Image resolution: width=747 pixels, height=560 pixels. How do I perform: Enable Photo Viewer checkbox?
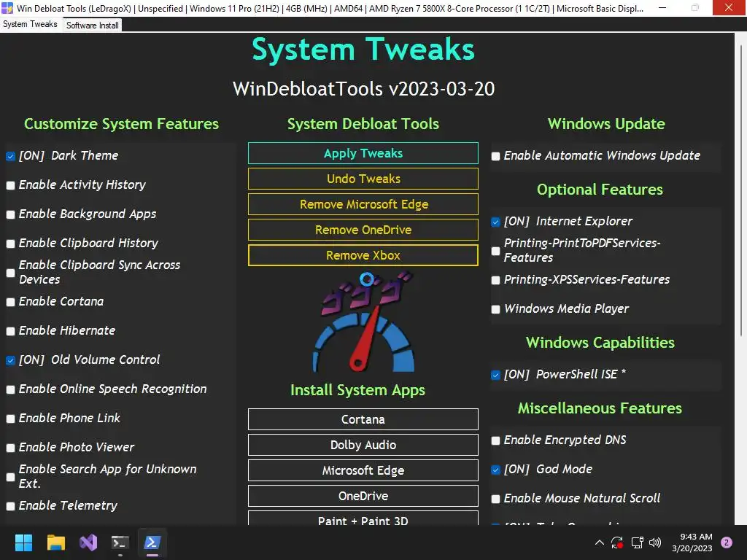[10, 448]
